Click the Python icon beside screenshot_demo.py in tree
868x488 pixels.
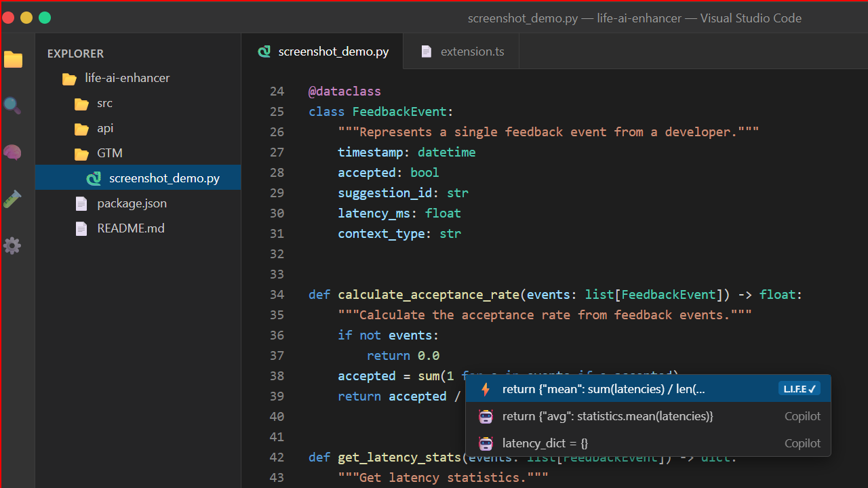pyautogui.click(x=94, y=178)
